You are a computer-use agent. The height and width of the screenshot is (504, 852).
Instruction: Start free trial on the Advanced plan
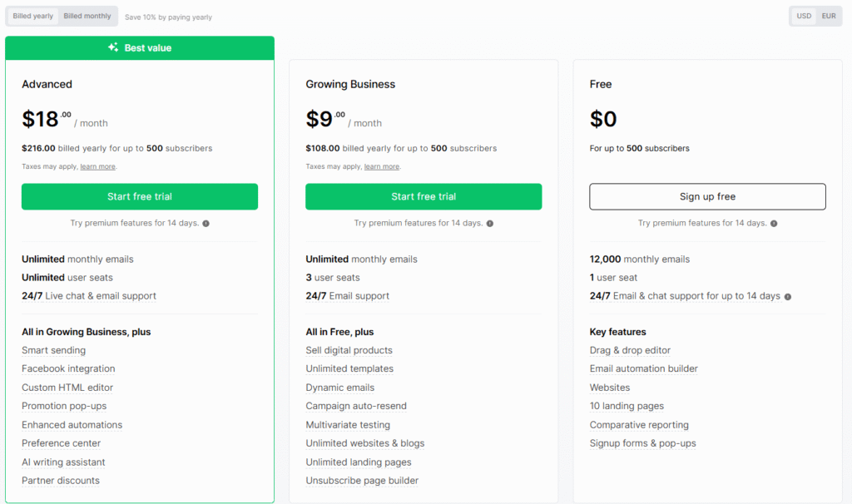(139, 196)
